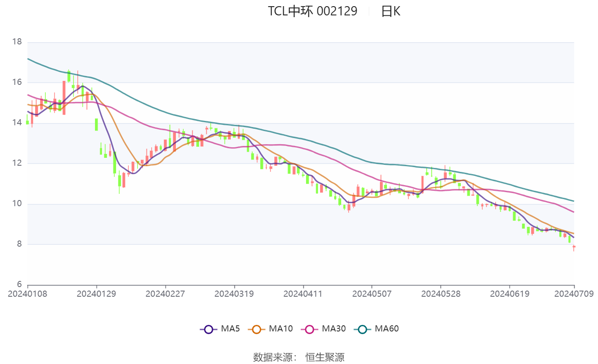Screen dimensions: 598x364
Task: Click y-axis value 12
Action: tap(17, 164)
